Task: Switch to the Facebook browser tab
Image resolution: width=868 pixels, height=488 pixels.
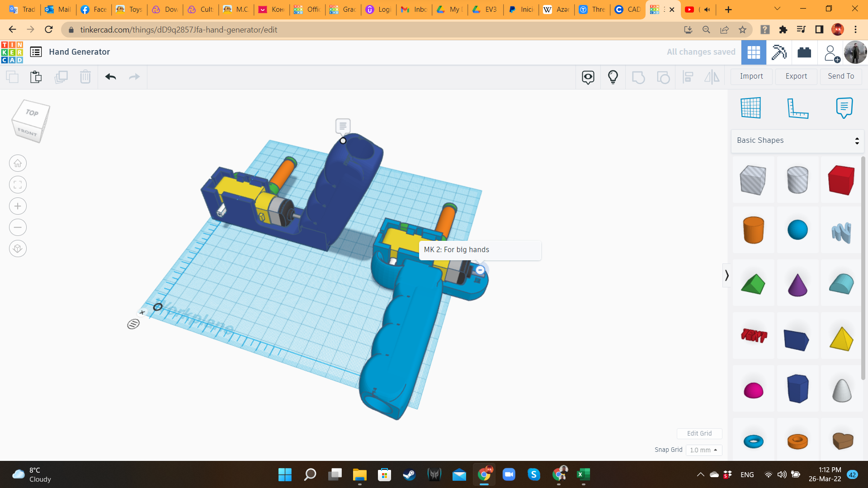Action: 94,9
